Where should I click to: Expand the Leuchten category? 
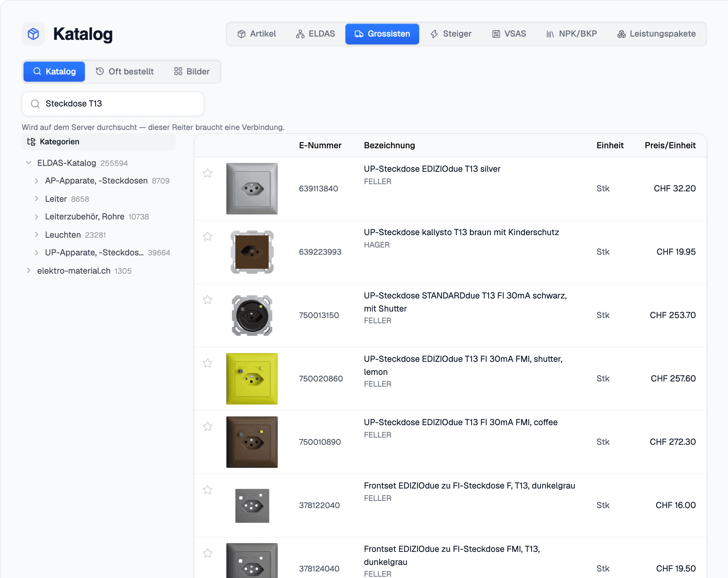click(37, 234)
